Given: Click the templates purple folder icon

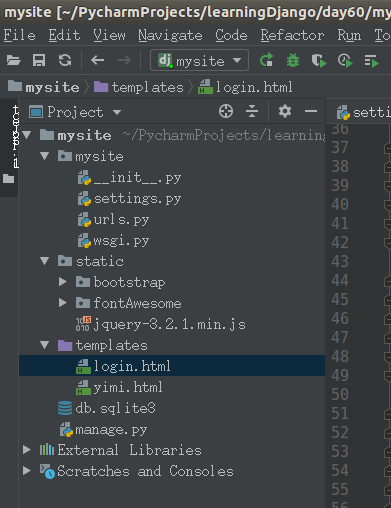Looking at the screenshot, I should pos(65,345).
